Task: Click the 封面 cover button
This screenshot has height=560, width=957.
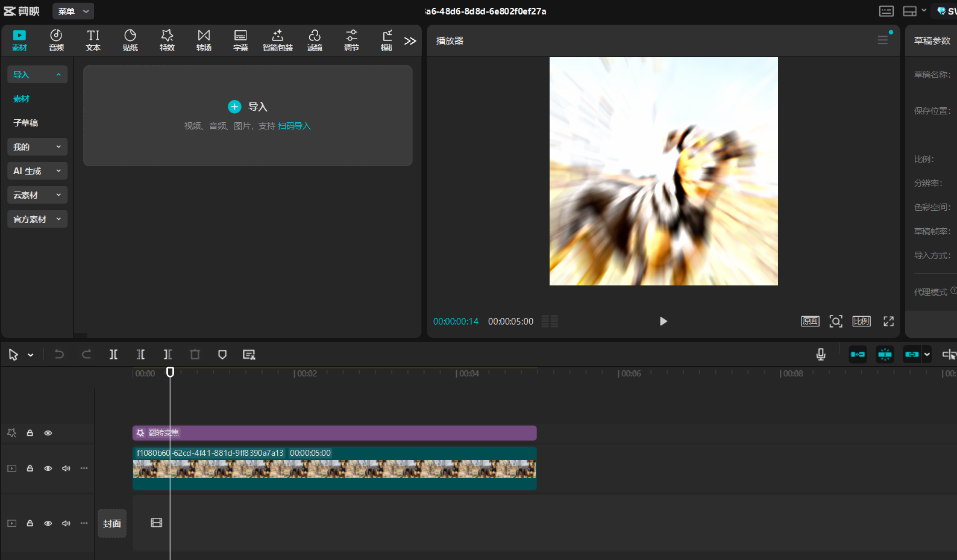Action: pos(111,523)
